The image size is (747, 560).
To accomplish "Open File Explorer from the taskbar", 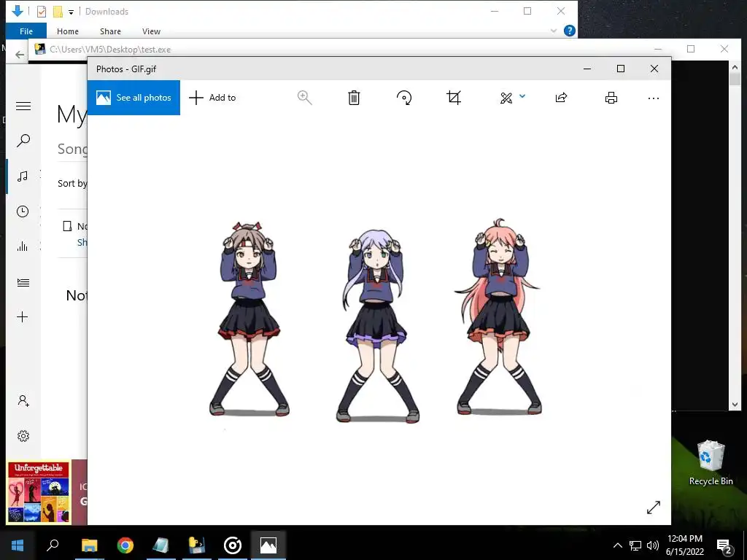I will point(89,545).
